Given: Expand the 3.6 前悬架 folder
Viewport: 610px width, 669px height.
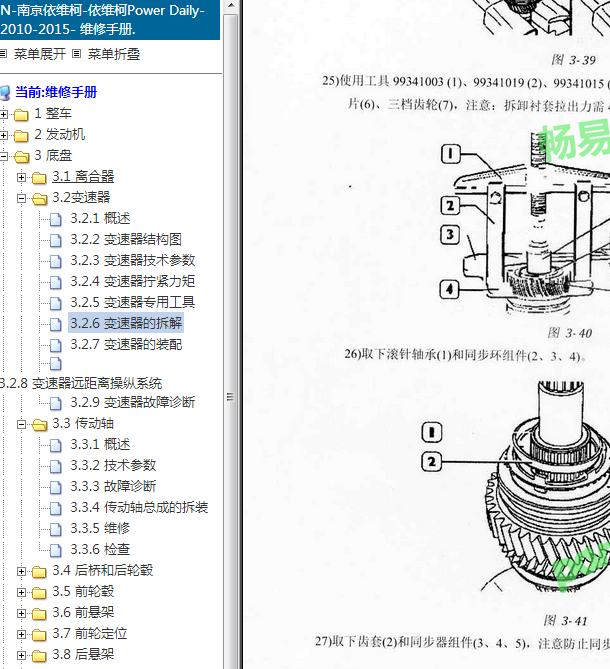Looking at the screenshot, I should (21, 613).
